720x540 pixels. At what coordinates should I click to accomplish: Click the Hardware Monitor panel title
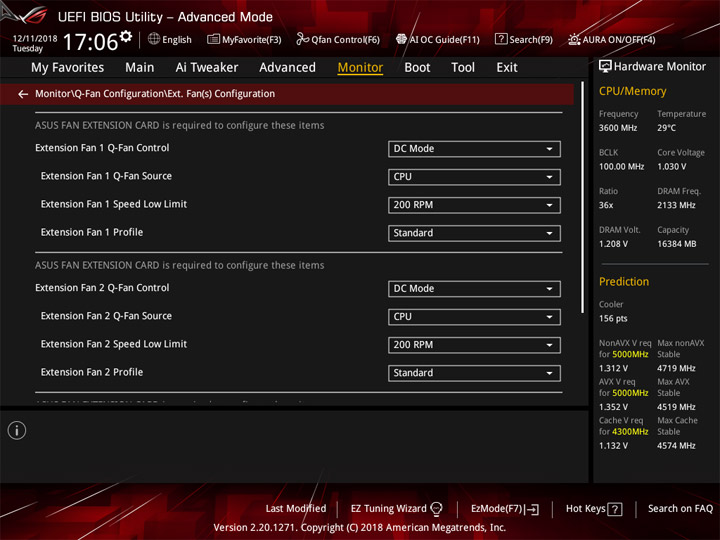[660, 67]
